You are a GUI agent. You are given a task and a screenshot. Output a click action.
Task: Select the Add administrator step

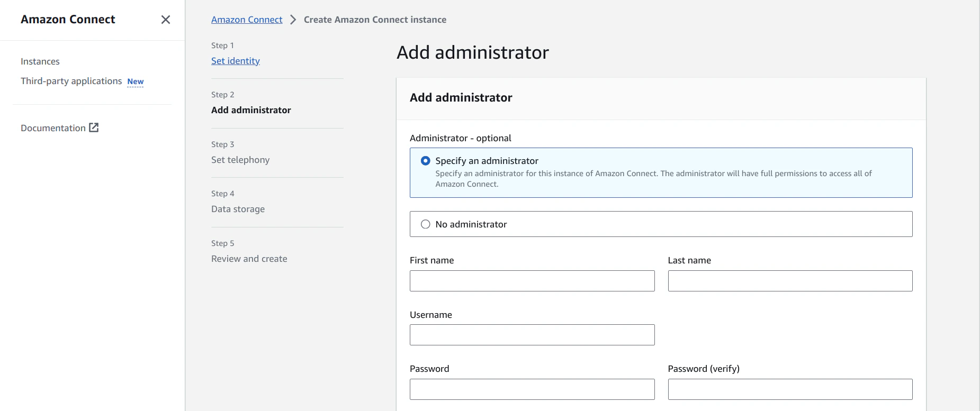251,110
